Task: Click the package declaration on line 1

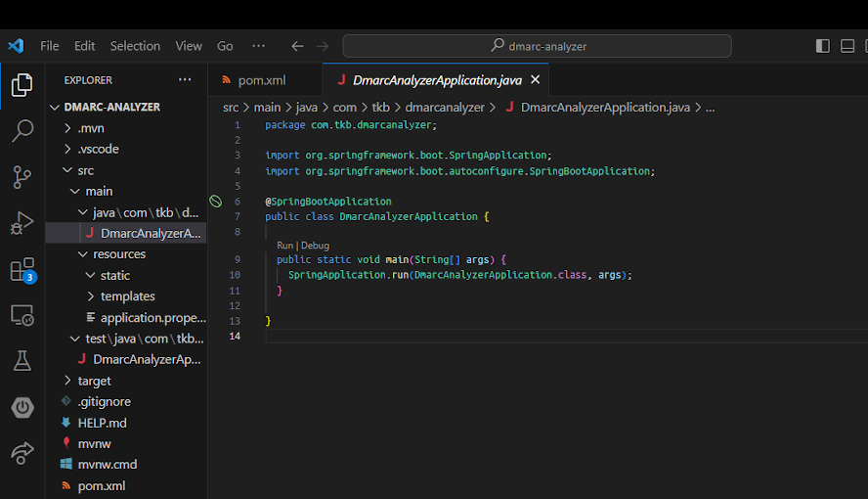Action: [x=351, y=125]
